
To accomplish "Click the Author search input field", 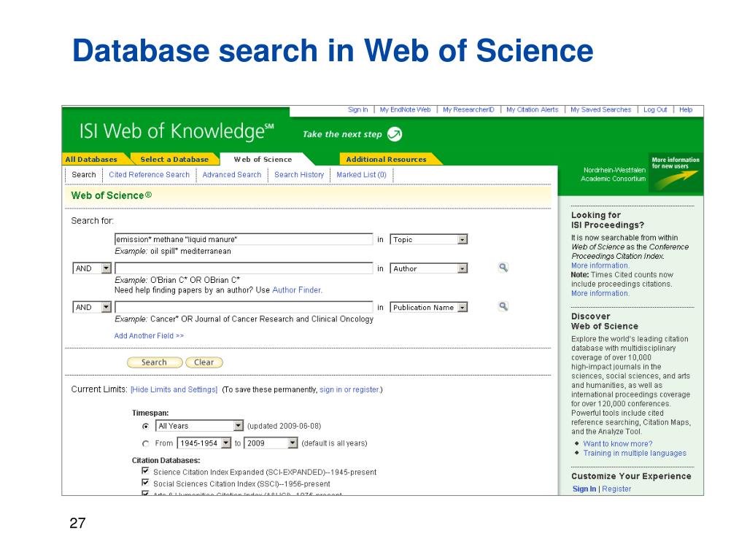I will [x=244, y=268].
